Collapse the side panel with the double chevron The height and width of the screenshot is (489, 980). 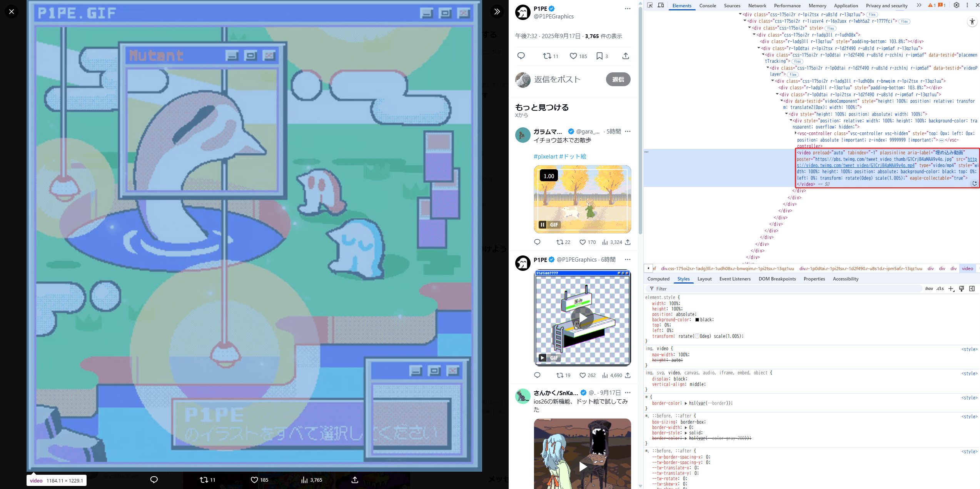pos(497,12)
